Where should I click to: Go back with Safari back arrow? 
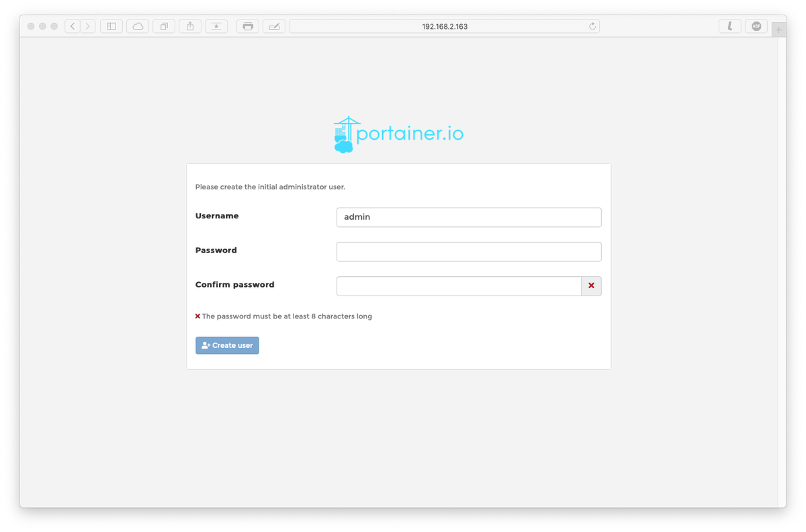(x=73, y=26)
